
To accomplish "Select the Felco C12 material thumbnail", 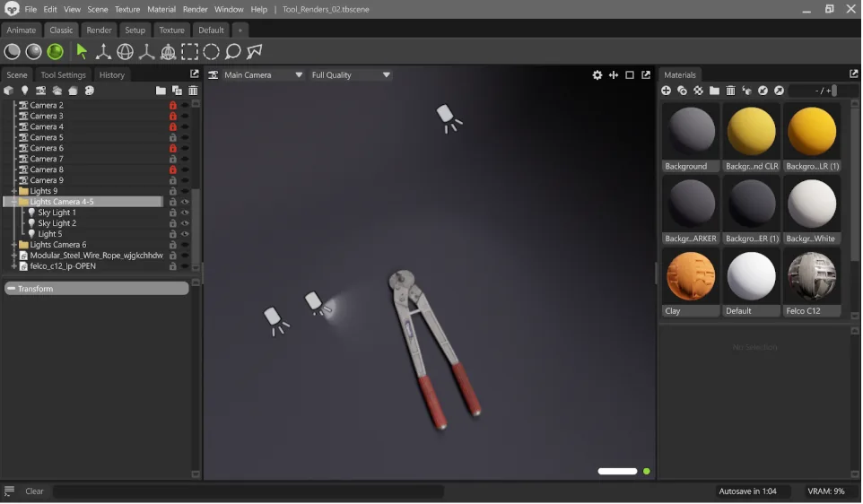I will click(812, 282).
